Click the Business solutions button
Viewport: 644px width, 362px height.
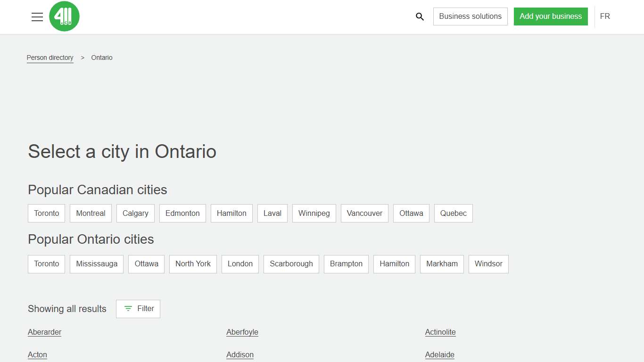pyautogui.click(x=470, y=16)
